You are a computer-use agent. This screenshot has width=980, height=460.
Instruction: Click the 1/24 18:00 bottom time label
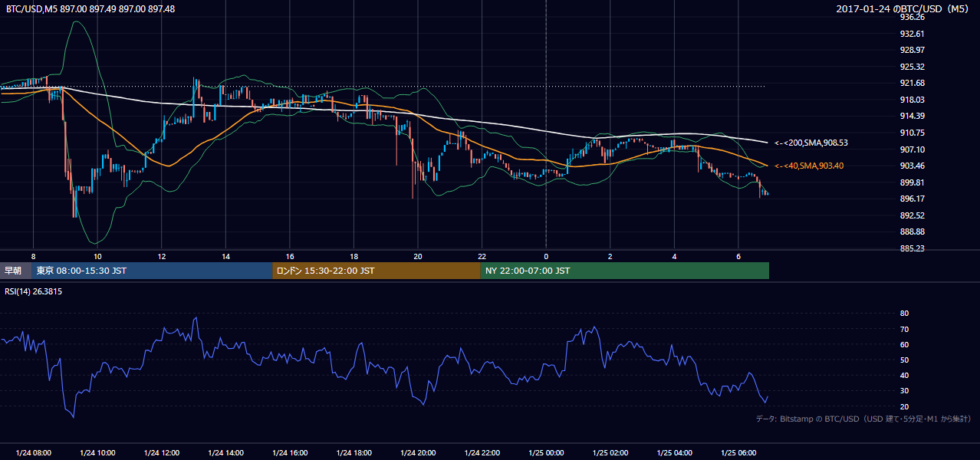pyautogui.click(x=354, y=452)
